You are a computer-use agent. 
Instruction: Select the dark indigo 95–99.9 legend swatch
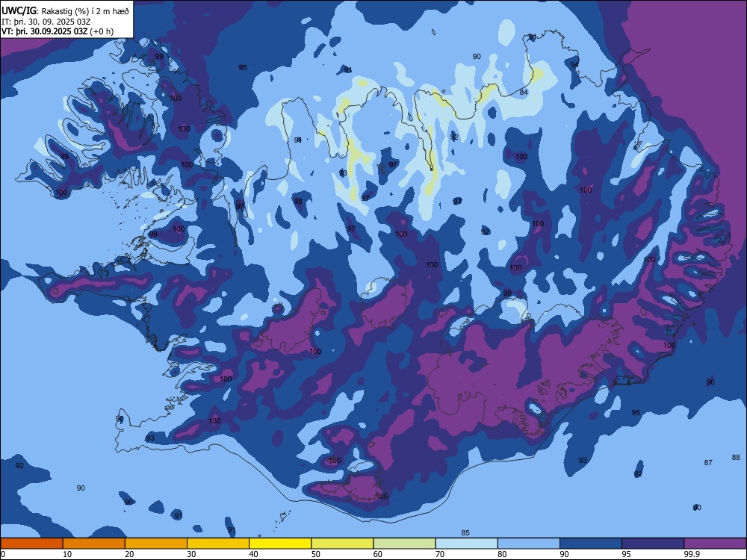(653, 544)
